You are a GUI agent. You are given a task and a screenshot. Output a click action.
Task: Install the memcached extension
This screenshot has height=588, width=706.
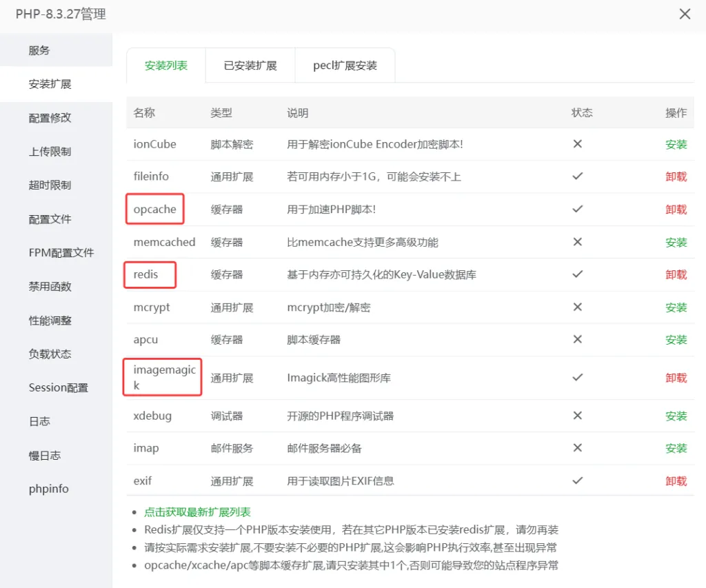click(676, 242)
